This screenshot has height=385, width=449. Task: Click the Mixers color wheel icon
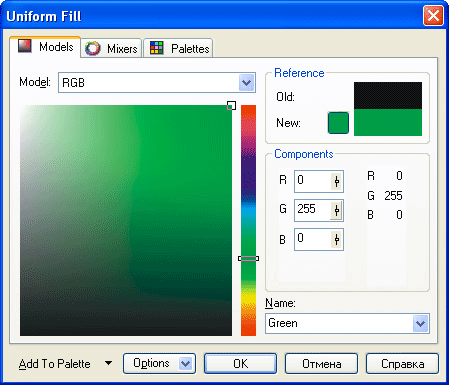[x=92, y=48]
